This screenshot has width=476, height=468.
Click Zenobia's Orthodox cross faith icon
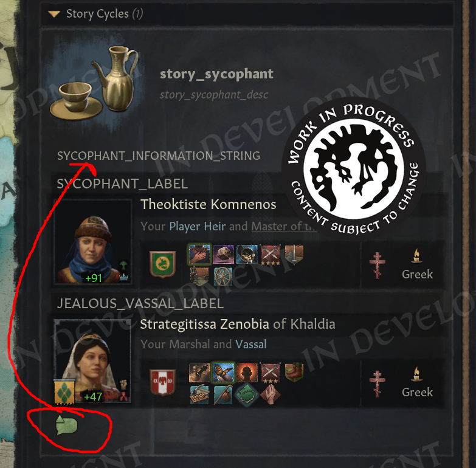[377, 384]
